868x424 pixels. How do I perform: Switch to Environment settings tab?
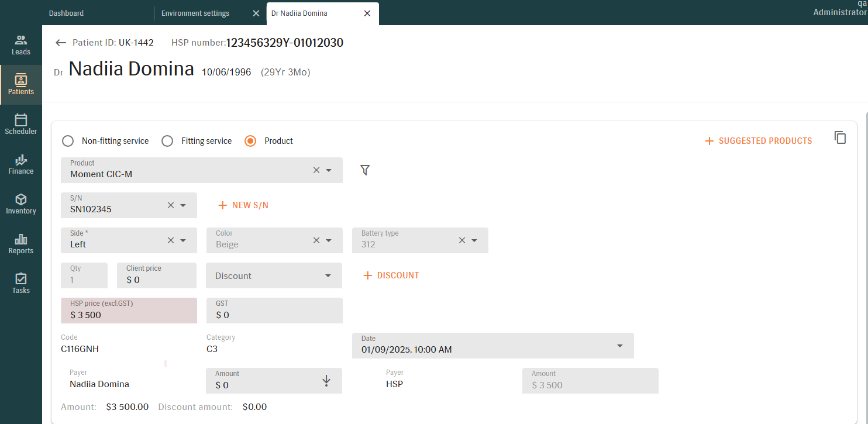pyautogui.click(x=195, y=13)
